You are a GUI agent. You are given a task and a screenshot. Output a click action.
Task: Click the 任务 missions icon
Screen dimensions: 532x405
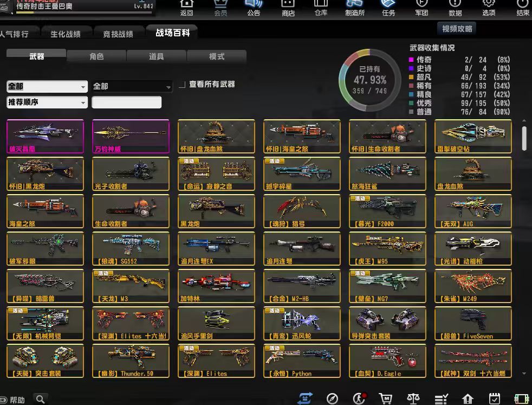click(388, 8)
